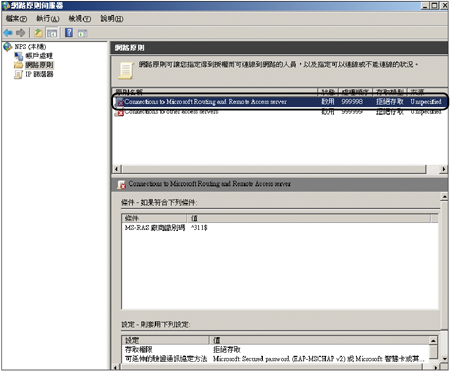This screenshot has width=450, height=372.
Task: Click the IP 篩選器 tree icon
Action: coord(18,74)
